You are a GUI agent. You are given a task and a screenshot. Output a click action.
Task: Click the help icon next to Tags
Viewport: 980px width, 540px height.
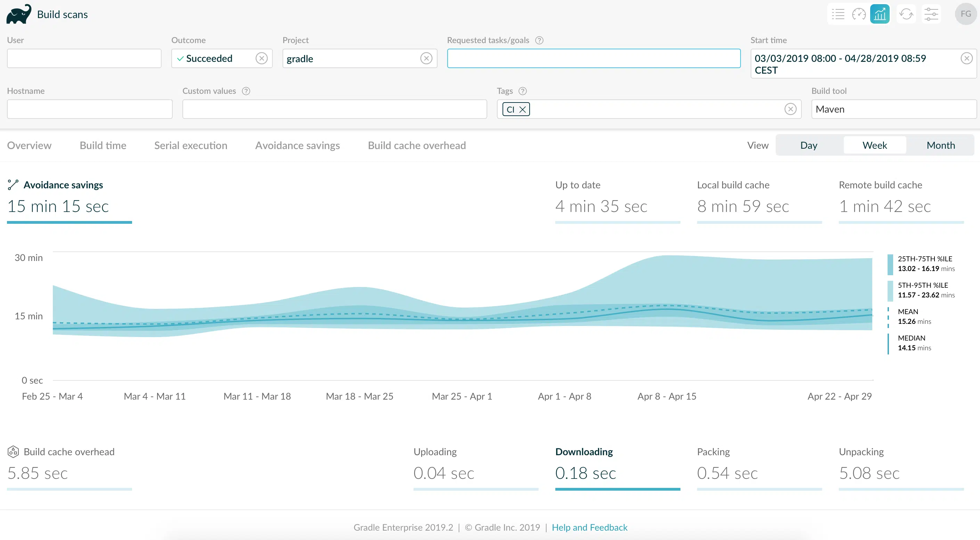[523, 91]
